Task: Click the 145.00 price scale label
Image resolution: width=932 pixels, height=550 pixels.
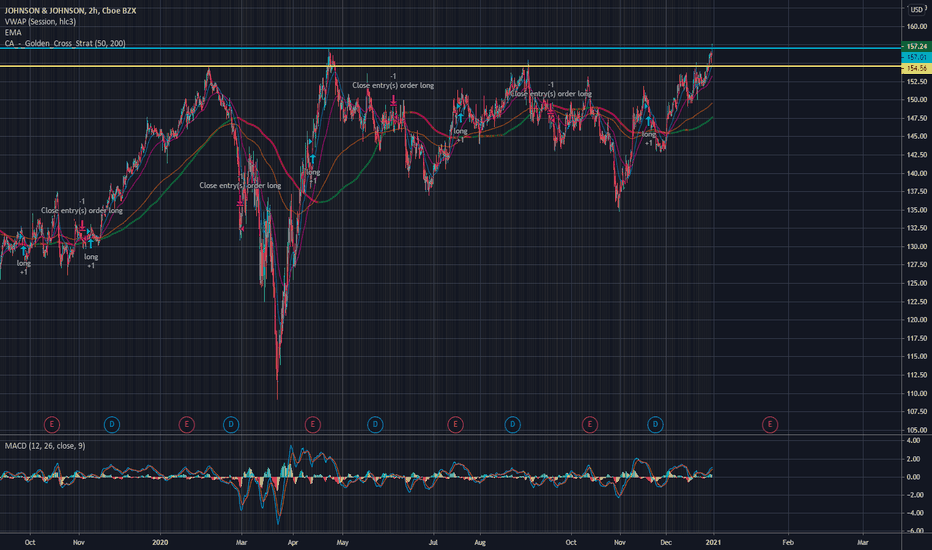Action: [x=917, y=136]
